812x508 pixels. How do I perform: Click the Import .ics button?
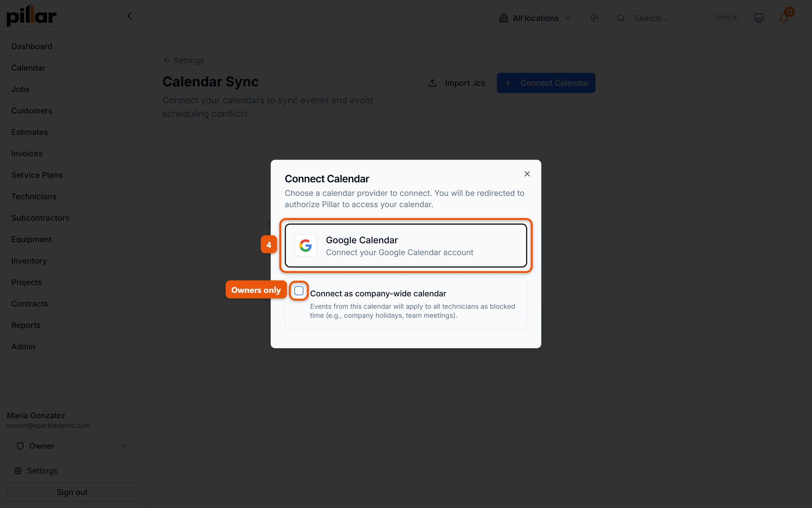456,83
